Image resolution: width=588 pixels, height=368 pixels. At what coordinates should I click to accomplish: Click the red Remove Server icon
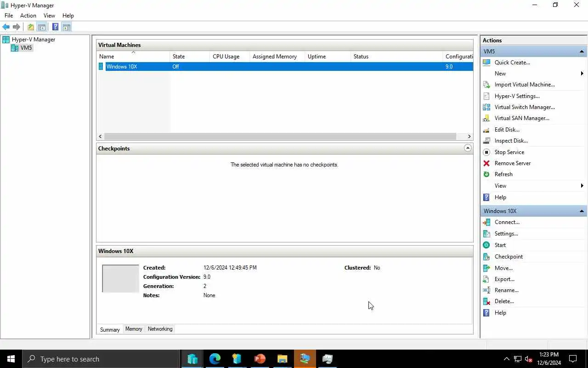(486, 163)
